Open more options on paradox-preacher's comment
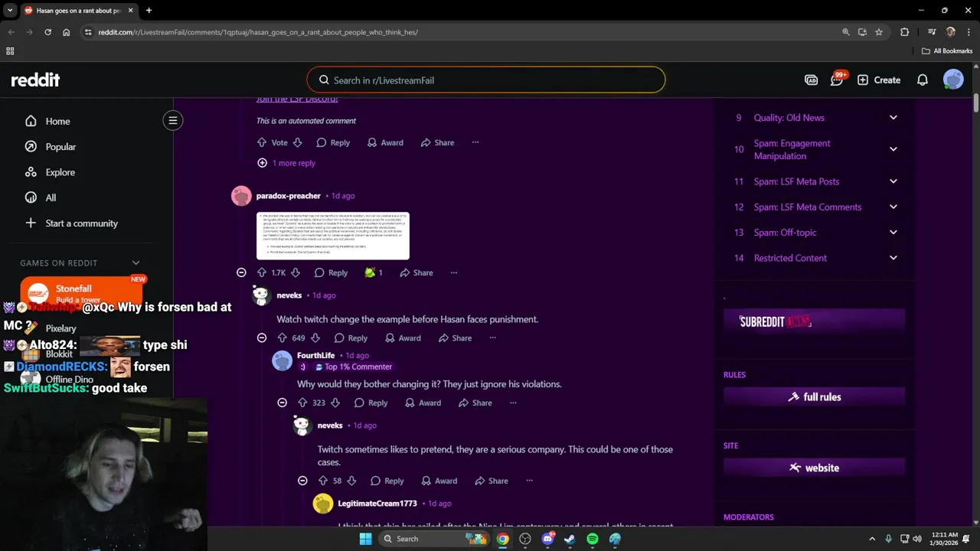The width and height of the screenshot is (980, 551). [454, 272]
